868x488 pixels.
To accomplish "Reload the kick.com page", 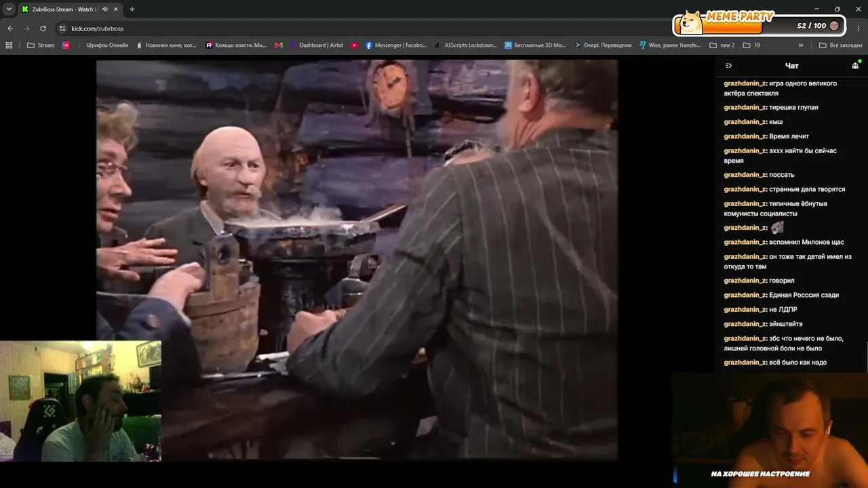I will pyautogui.click(x=43, y=28).
